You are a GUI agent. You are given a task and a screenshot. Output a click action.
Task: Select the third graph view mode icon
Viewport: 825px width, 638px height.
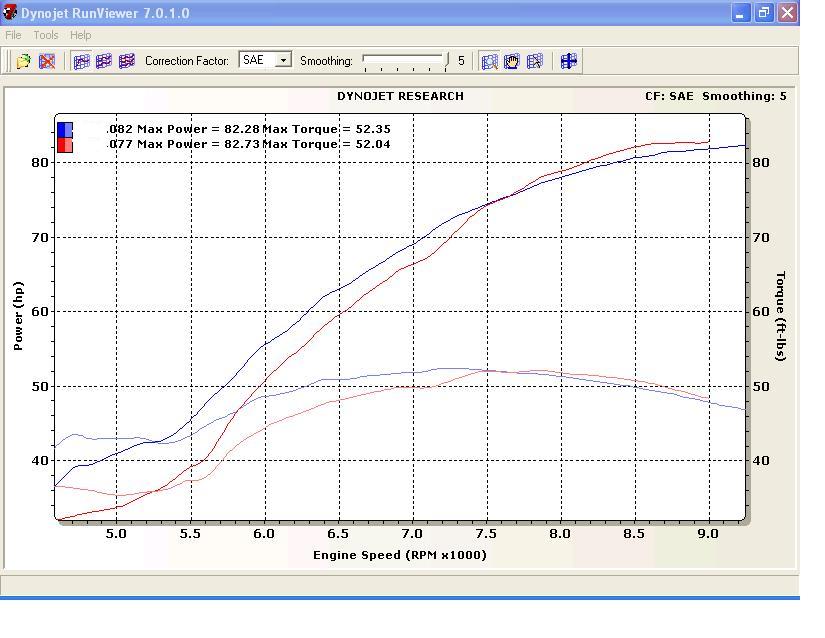pos(126,61)
